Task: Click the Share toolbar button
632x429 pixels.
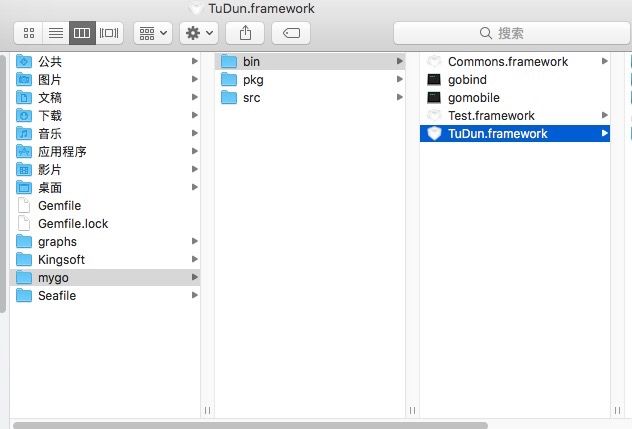Action: tap(245, 33)
